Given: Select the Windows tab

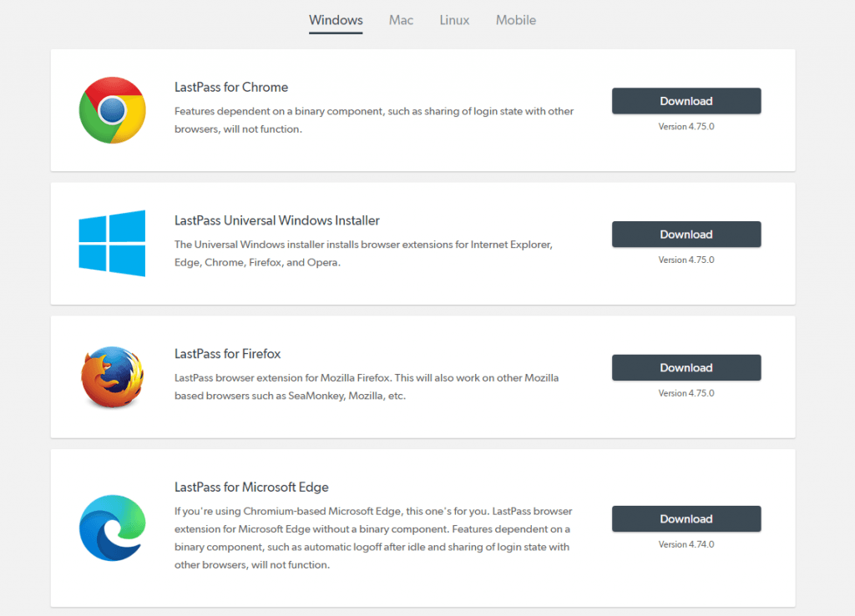Looking at the screenshot, I should (336, 20).
